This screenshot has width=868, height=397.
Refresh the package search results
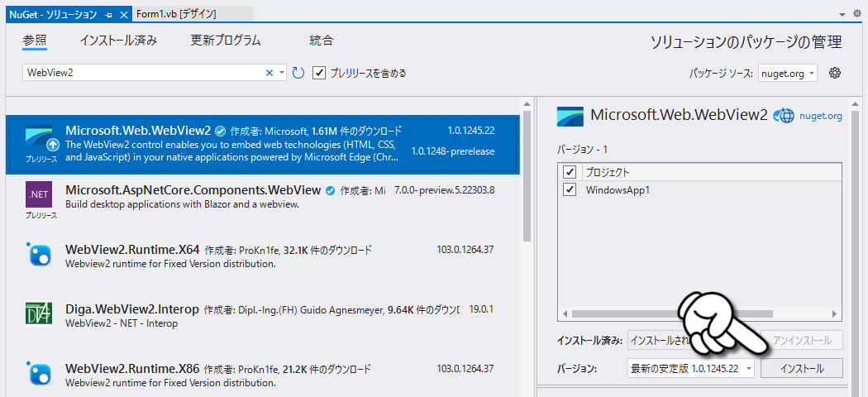coord(298,73)
